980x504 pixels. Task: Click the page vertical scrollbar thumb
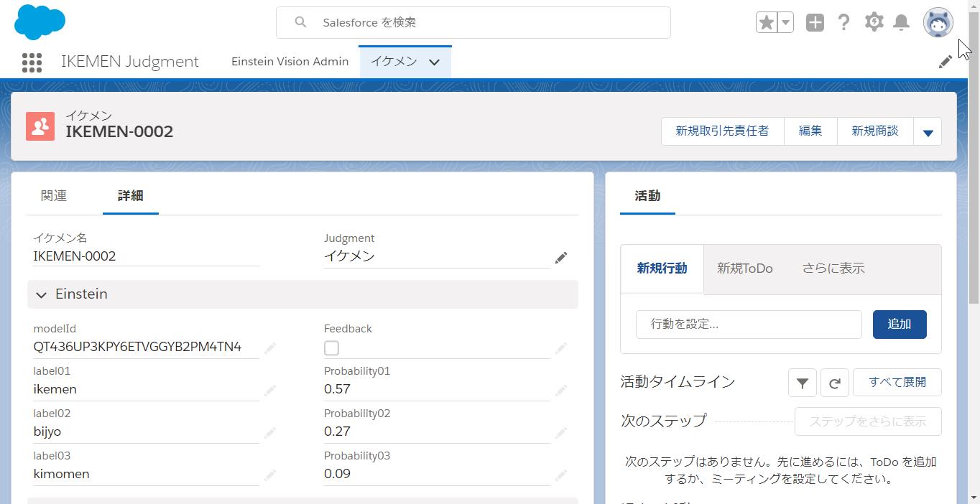(x=974, y=158)
